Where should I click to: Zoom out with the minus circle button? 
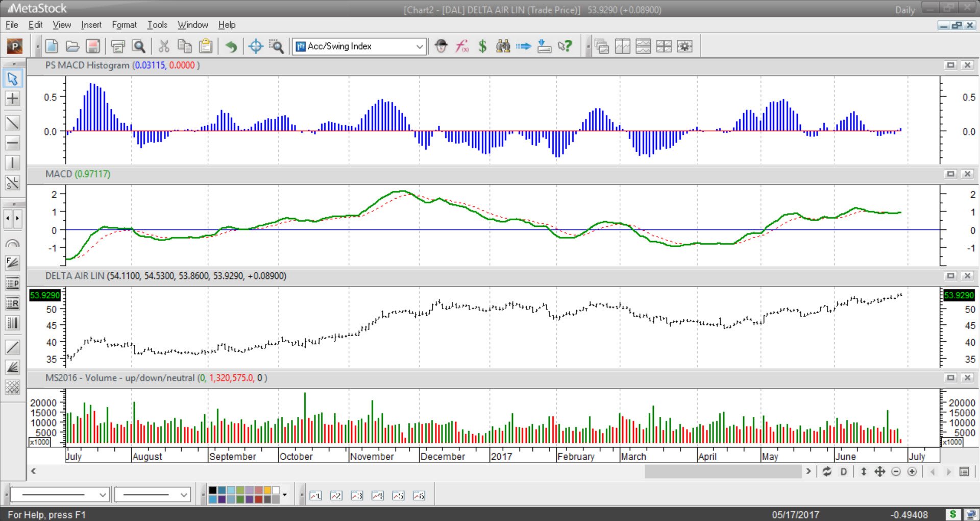point(896,471)
